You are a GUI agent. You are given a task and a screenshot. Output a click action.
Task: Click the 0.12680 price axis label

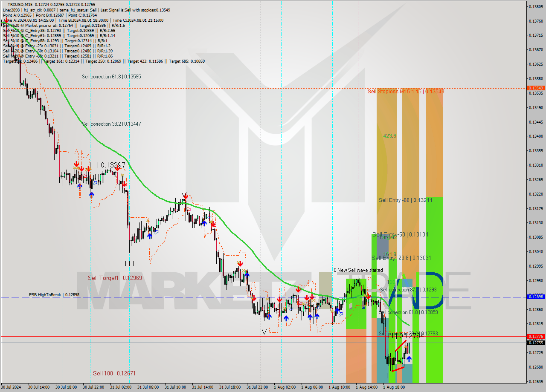[x=535, y=367]
